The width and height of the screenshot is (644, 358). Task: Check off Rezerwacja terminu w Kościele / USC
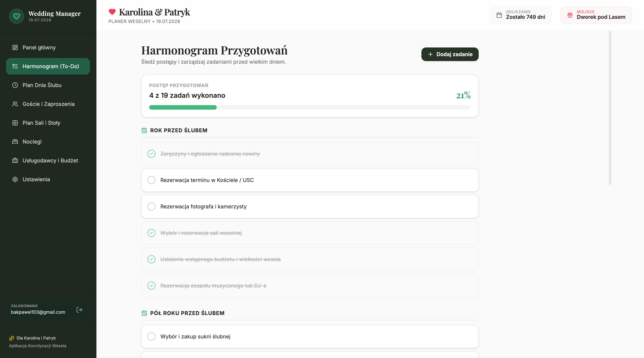(151, 180)
